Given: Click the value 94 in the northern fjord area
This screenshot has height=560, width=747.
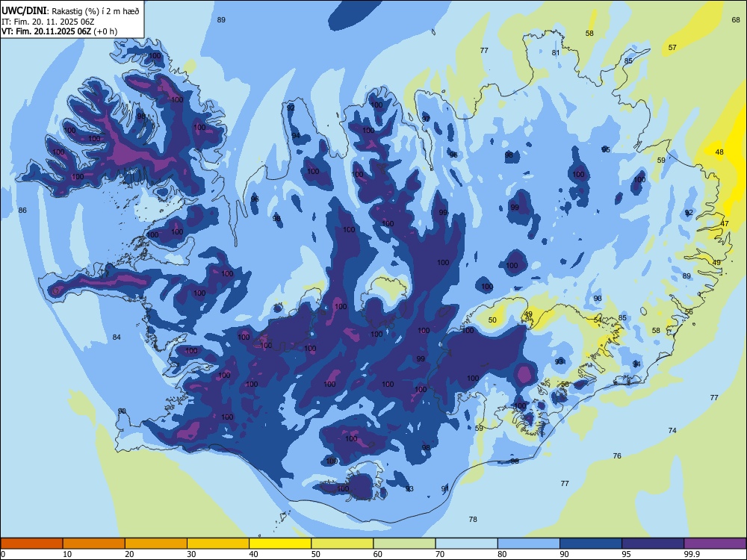Looking at the screenshot, I should click(296, 136).
